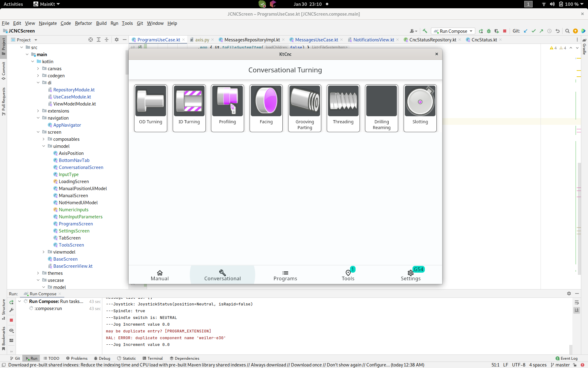This screenshot has height=368, width=588.
Task: Rollback changes via undo arrow icon
Action: 557,31
